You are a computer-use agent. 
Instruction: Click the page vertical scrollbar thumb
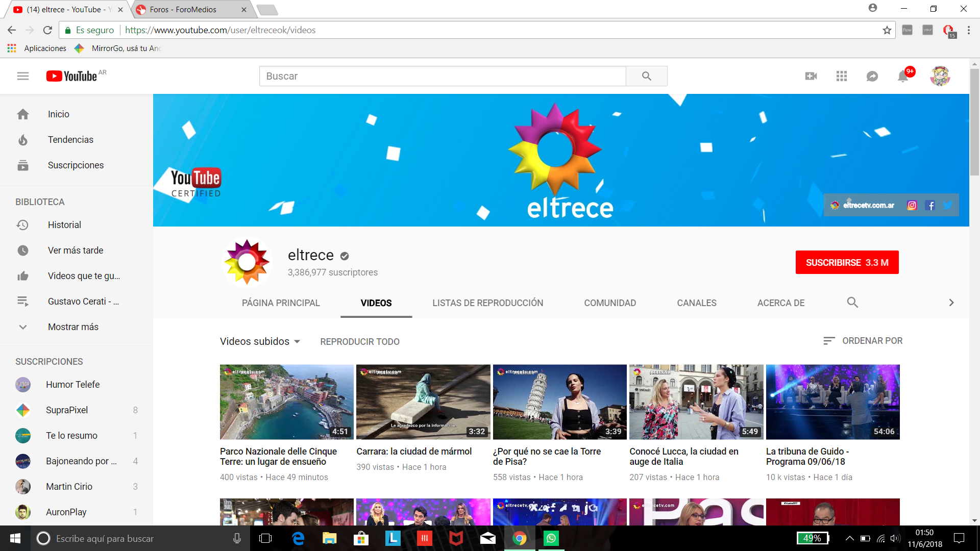[974, 122]
